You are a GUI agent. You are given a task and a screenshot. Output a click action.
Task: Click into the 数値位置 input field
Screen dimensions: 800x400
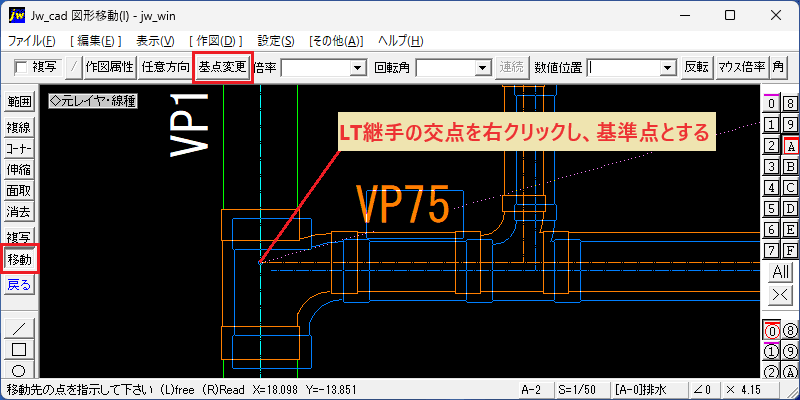pyautogui.click(x=623, y=67)
